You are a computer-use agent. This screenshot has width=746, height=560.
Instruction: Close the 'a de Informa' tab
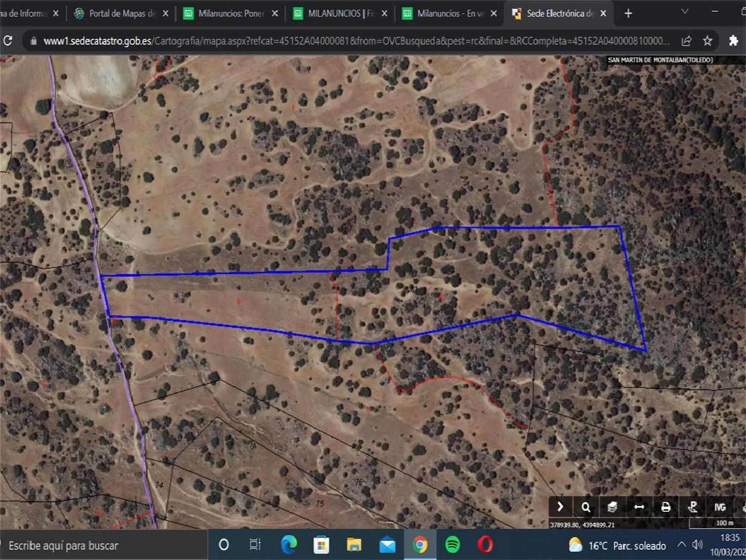56,14
